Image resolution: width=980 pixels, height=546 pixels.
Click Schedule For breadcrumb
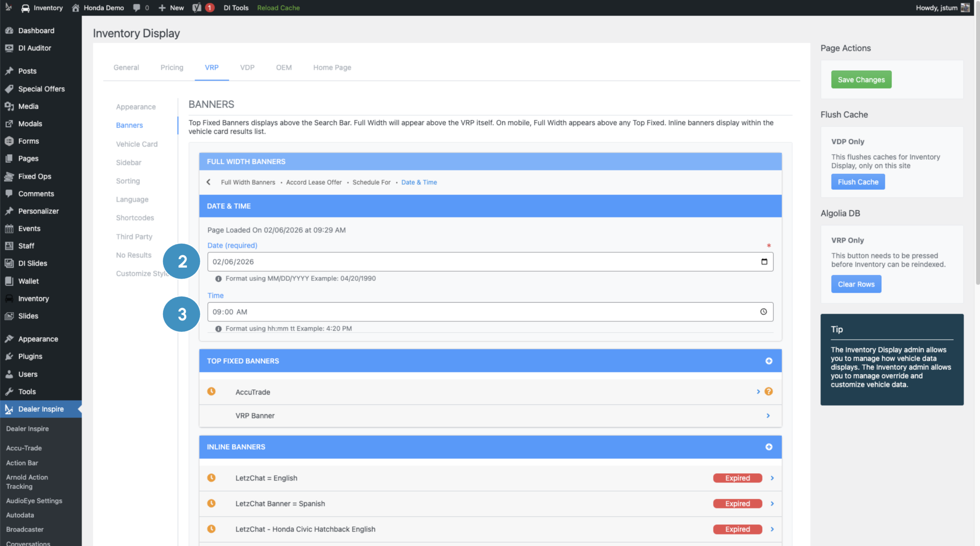(x=371, y=182)
